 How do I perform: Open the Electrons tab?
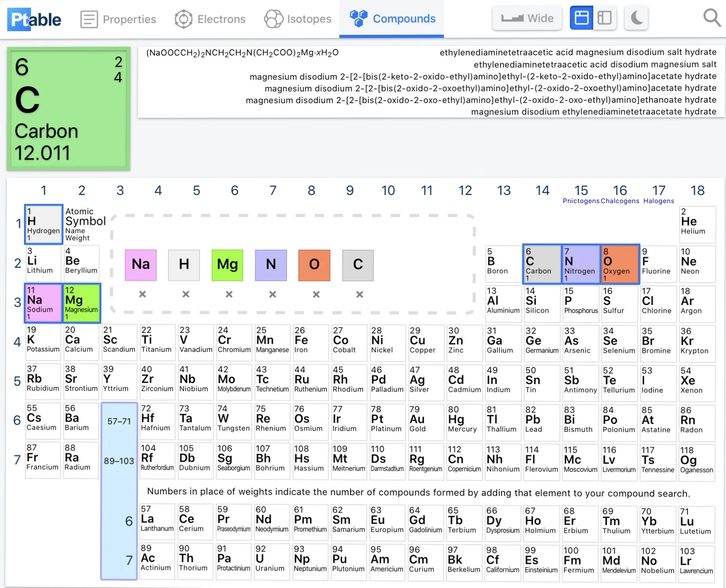210,19
